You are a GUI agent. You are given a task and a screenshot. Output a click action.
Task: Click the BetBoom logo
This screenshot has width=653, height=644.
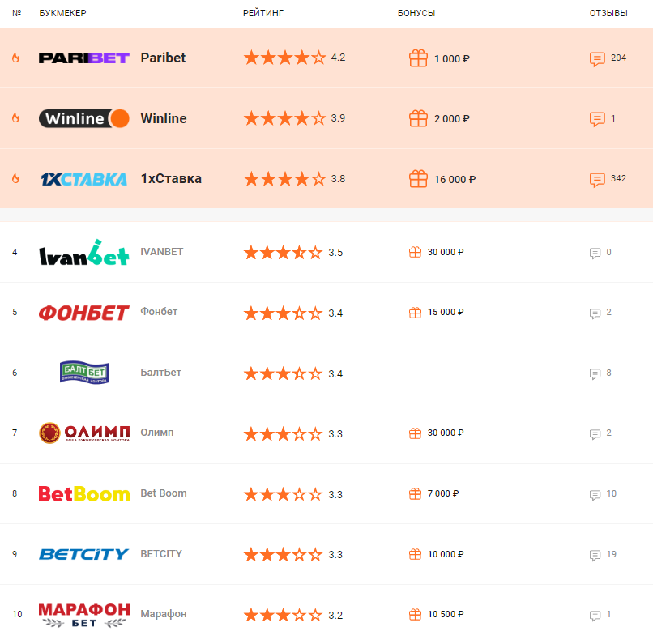click(x=84, y=493)
